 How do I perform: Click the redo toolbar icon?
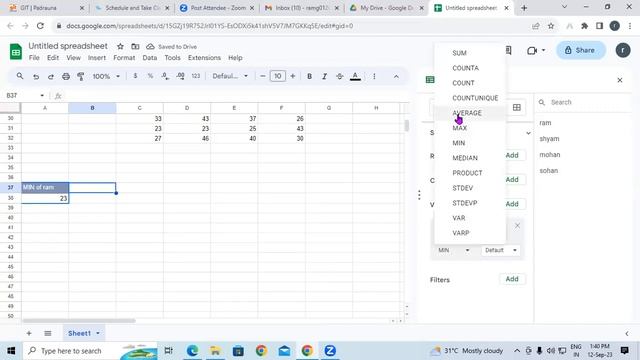pos(51,76)
